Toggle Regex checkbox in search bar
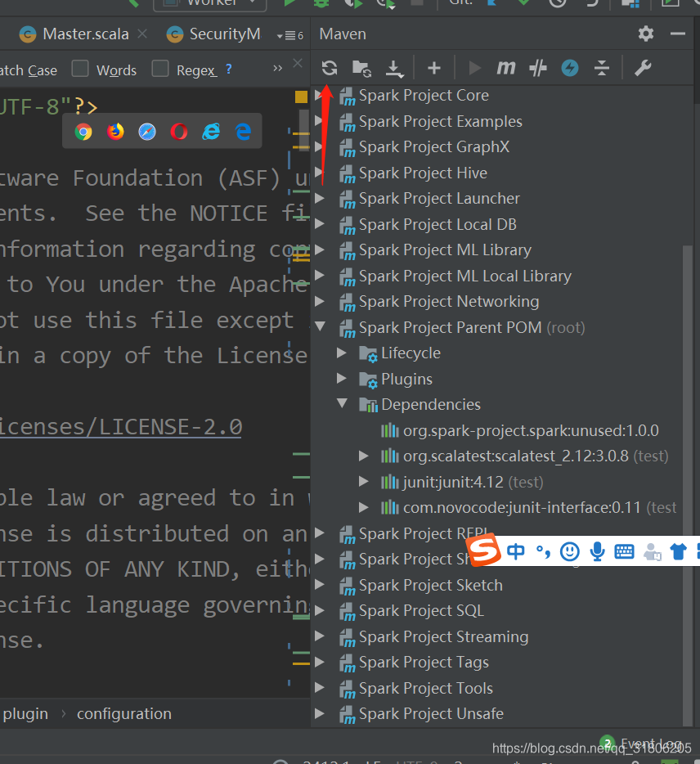This screenshot has height=764, width=700. tap(160, 70)
